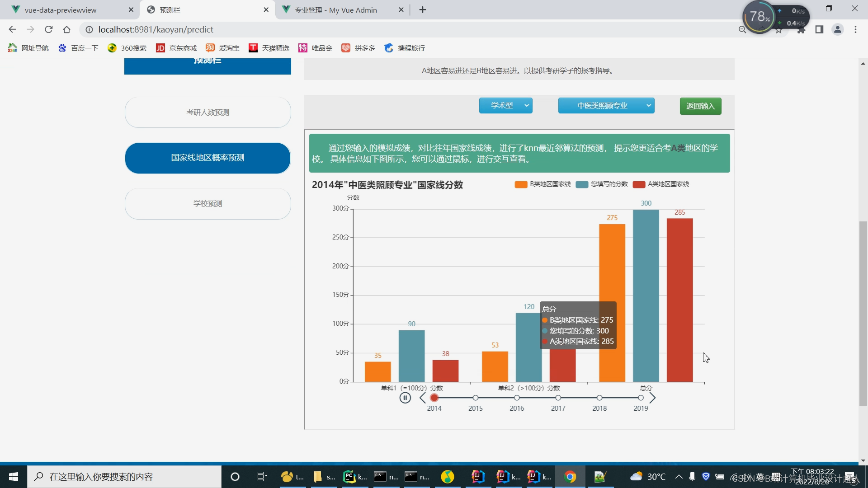Open the 中医类照顾专业 dropdown

pos(606,105)
